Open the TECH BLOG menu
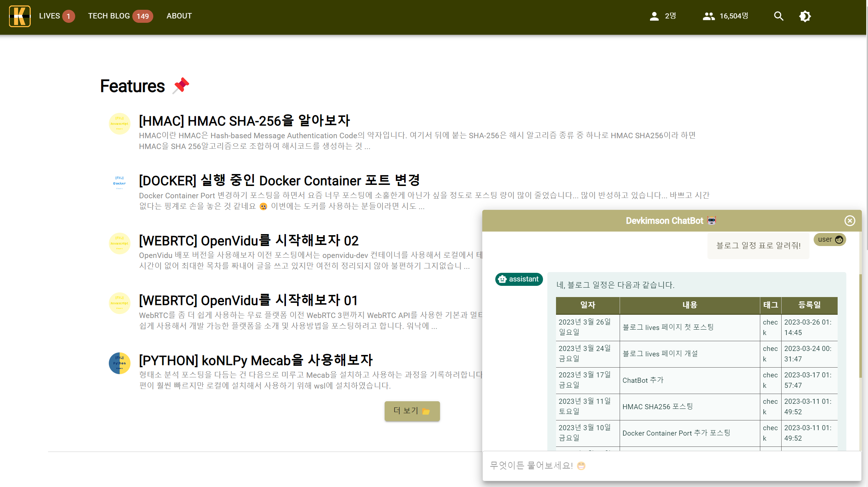 pyautogui.click(x=109, y=16)
